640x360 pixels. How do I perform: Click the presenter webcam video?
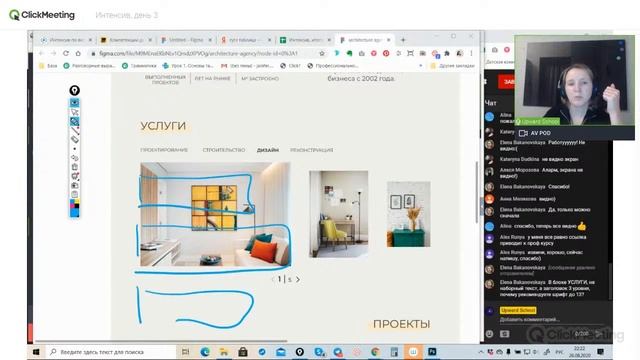tap(574, 81)
